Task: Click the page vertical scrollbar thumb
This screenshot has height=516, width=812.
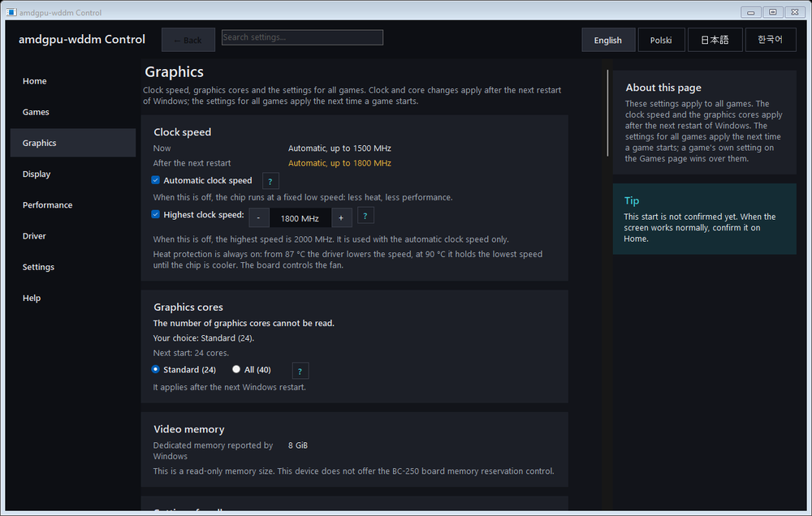Action: pos(607,113)
